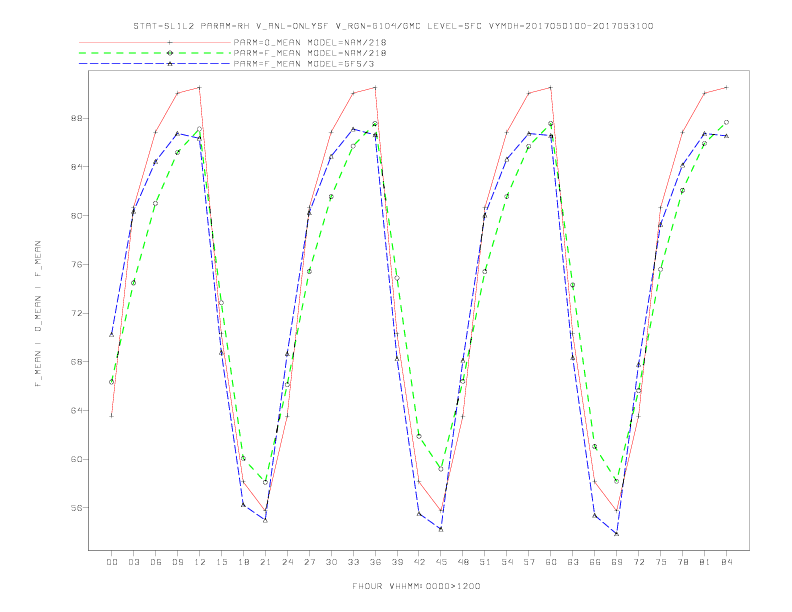Click x-axis tick label 30
792x612 pixels.
point(331,562)
